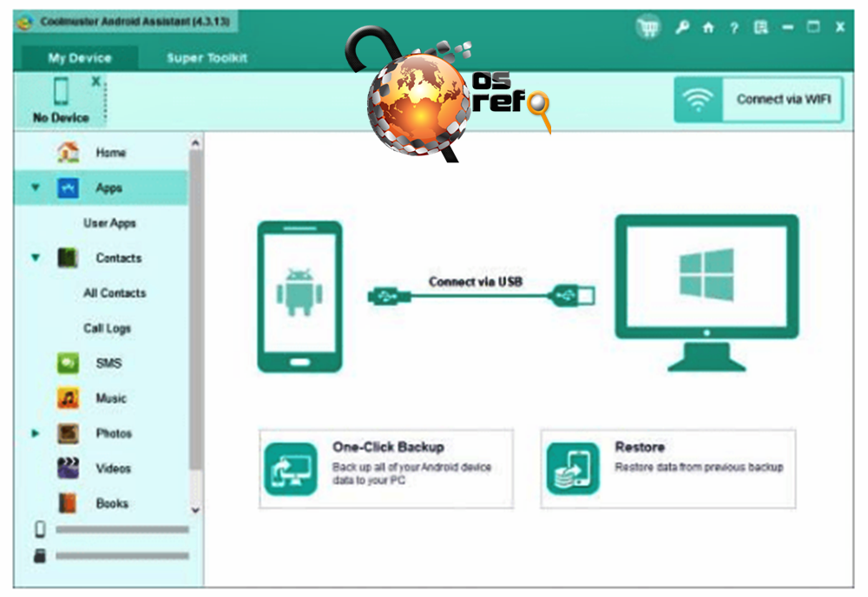Click the Photos picture icon
This screenshot has width=868, height=597.
pos(68,433)
